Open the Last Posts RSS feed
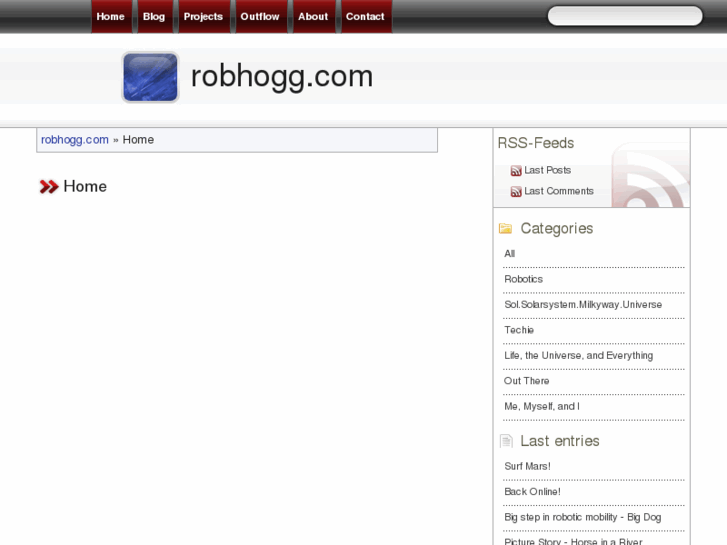The width and height of the screenshot is (727, 545). (x=547, y=170)
